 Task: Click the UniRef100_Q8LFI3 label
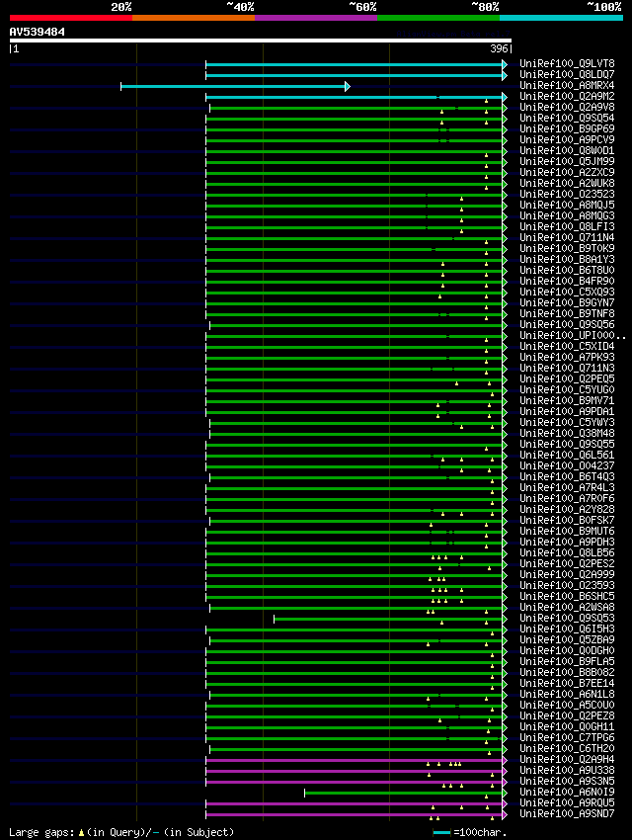point(567,226)
